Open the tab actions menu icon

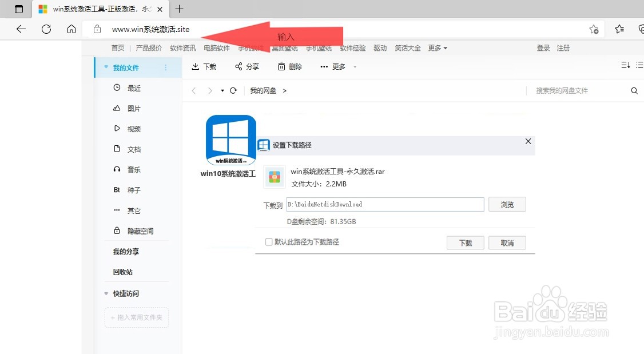pos(19,9)
